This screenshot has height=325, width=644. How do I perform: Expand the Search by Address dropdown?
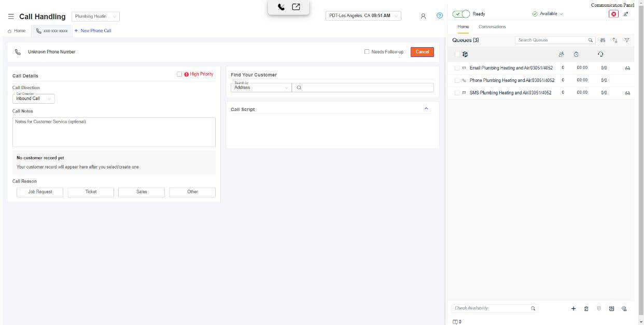click(x=261, y=88)
